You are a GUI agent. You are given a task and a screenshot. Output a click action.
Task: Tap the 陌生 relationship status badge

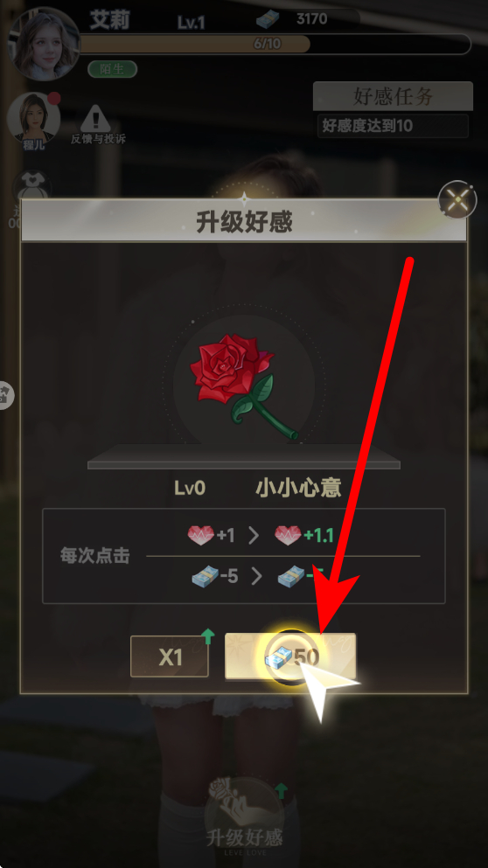click(x=113, y=69)
